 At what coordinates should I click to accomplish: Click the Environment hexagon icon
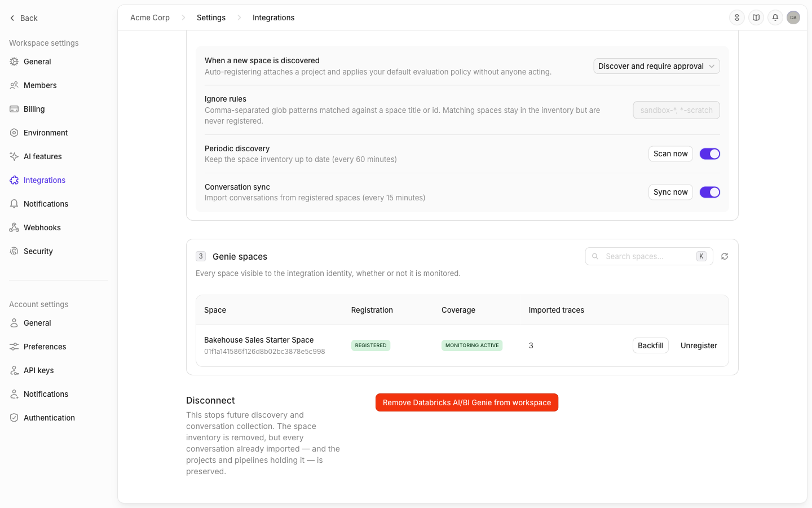(14, 133)
